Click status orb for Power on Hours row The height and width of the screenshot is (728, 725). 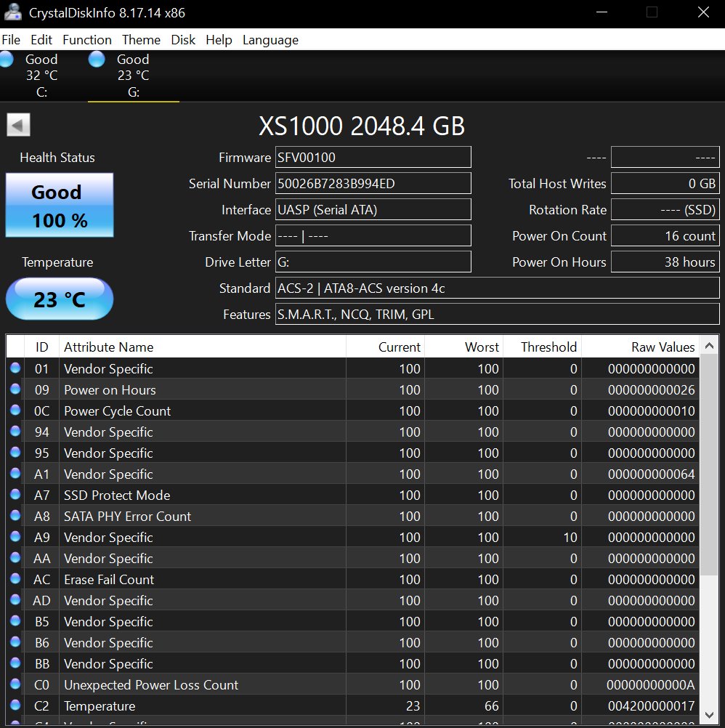tap(15, 390)
